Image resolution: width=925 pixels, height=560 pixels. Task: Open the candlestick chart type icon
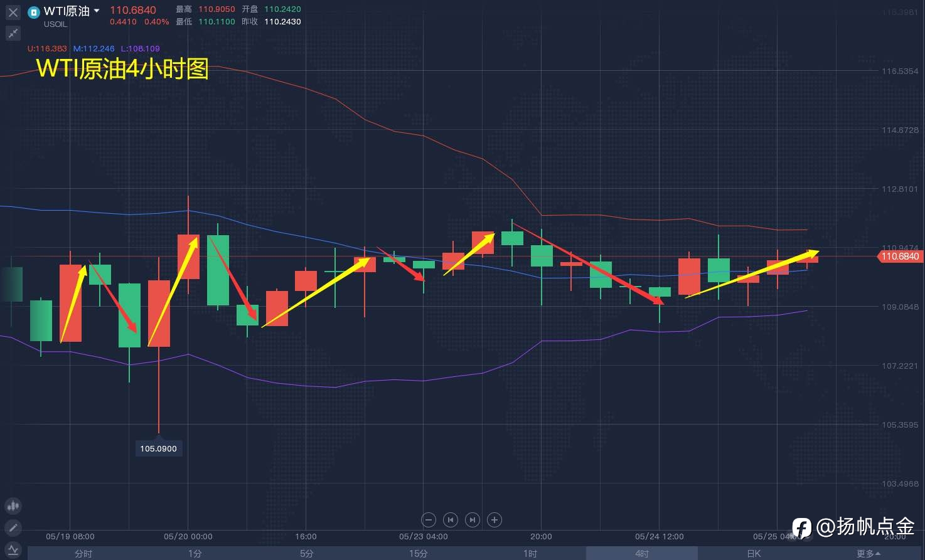(13, 505)
